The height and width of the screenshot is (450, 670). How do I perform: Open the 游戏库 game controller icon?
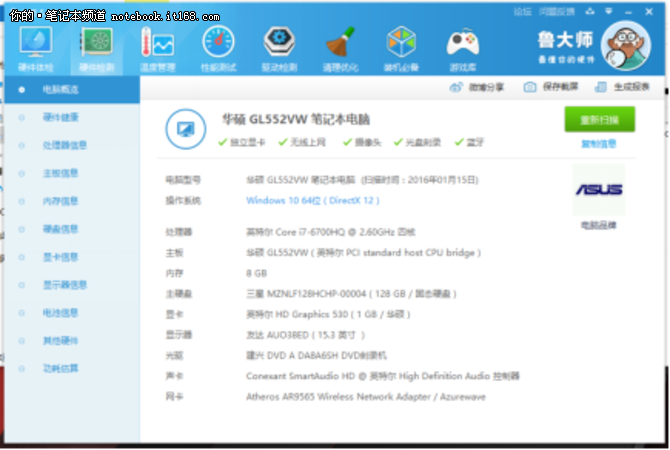pos(462,44)
